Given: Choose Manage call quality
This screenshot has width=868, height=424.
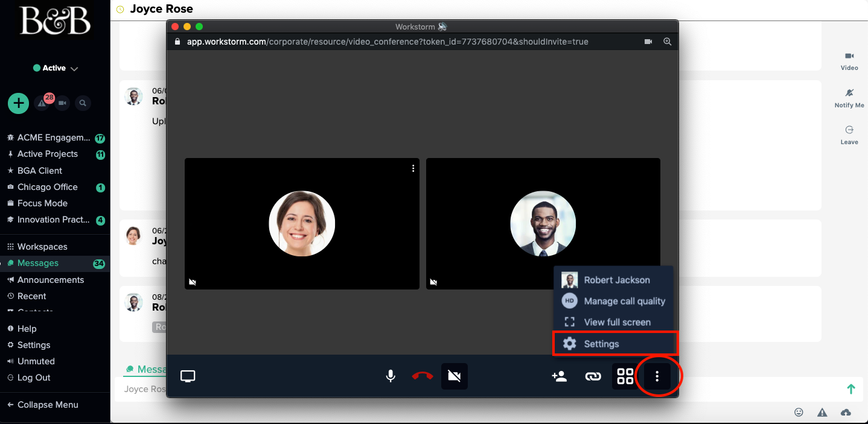Looking at the screenshot, I should pos(613,301).
